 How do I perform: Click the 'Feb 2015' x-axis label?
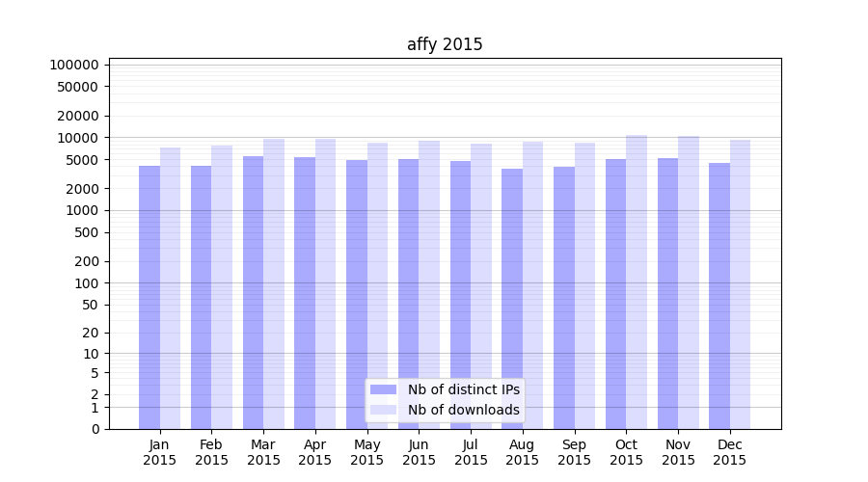211,452
